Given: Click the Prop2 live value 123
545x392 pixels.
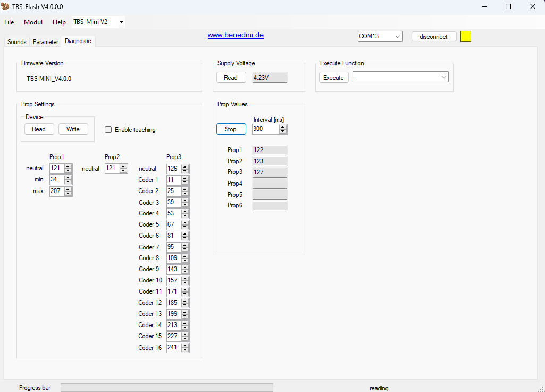Looking at the screenshot, I should pyautogui.click(x=270, y=161).
